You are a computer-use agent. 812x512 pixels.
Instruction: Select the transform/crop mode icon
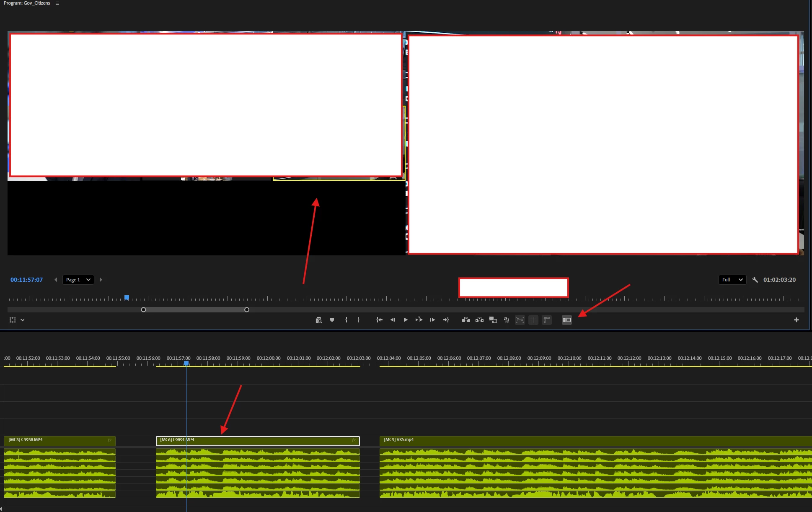tap(13, 320)
